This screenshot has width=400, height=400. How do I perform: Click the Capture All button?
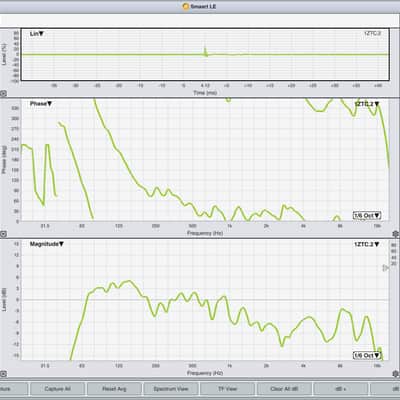click(x=57, y=389)
